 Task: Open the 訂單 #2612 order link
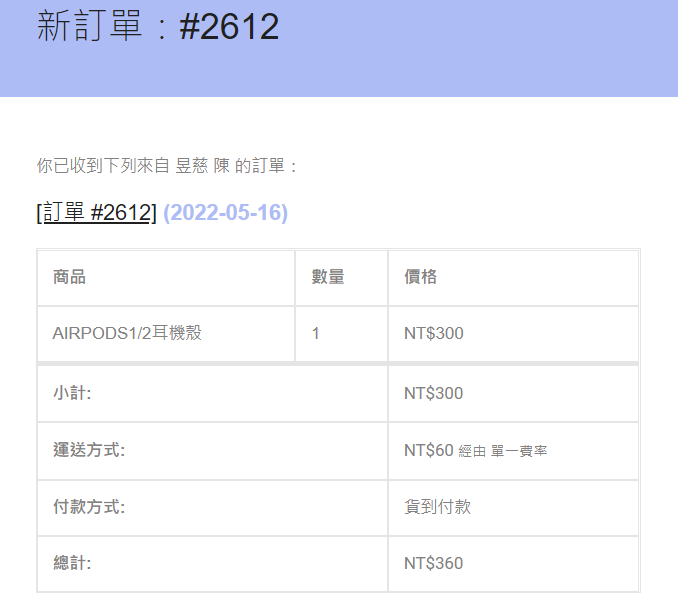pos(97,213)
